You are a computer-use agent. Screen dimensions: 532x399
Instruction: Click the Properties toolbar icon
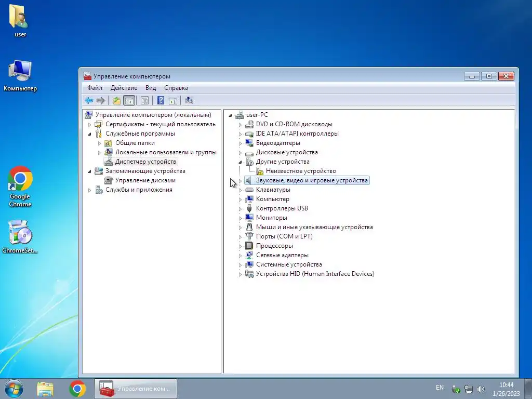(144, 100)
